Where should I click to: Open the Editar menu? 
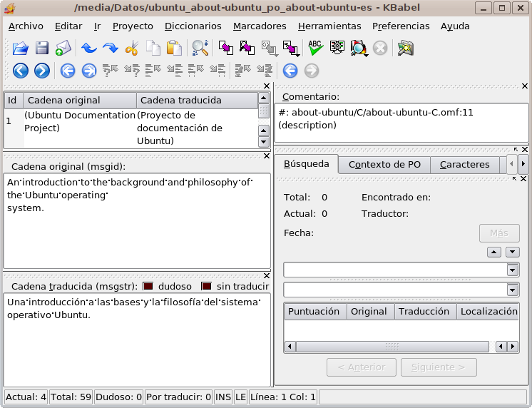click(68, 26)
